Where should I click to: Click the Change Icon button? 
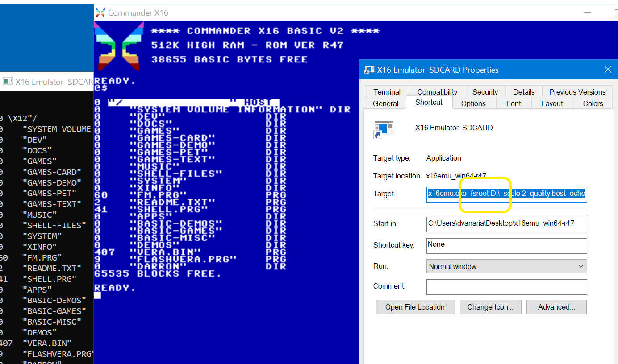point(490,307)
